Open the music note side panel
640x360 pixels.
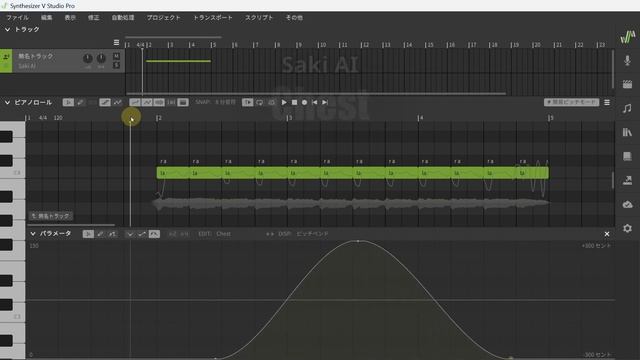coord(627,109)
